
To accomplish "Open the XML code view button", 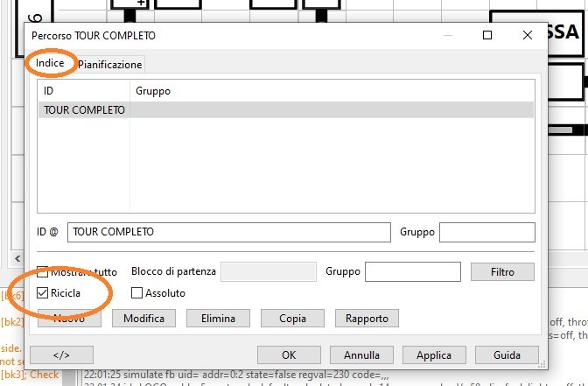I will [x=61, y=355].
